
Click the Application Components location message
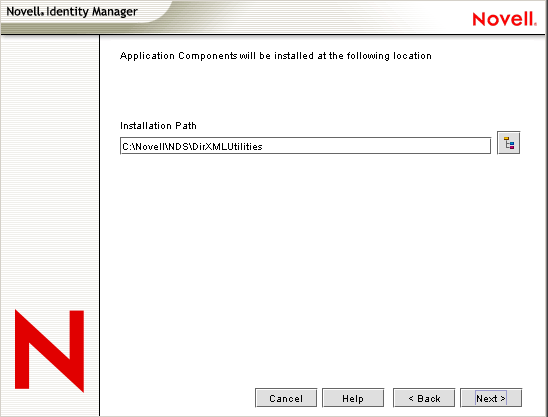coord(275,56)
